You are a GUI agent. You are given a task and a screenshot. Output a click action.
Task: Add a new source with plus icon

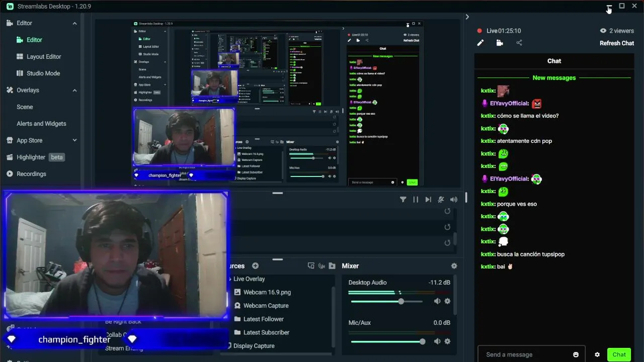[255, 266]
